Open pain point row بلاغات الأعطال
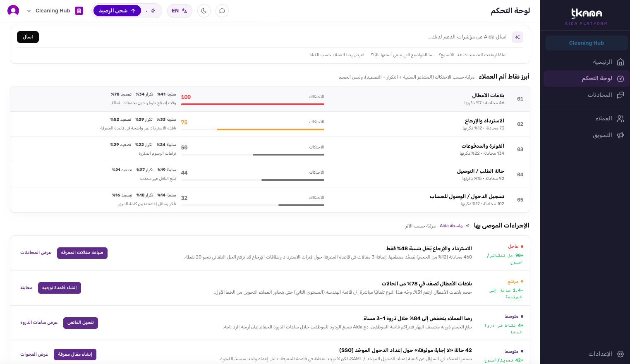 270,99
